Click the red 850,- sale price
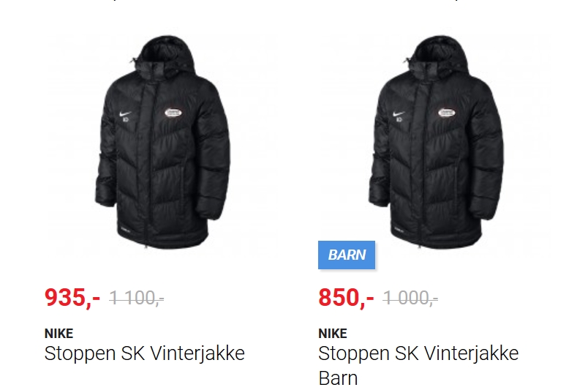 pos(346,298)
